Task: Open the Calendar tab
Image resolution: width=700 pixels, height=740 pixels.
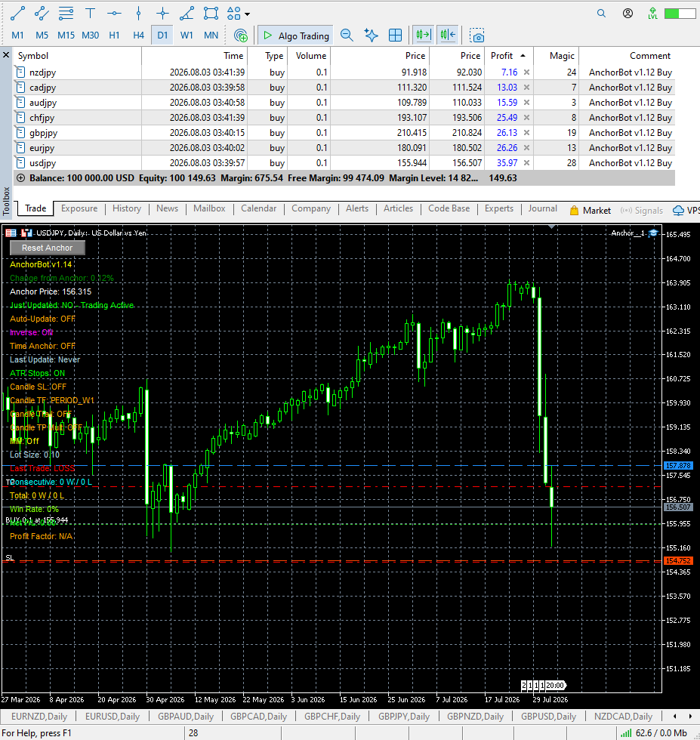Action: (259, 208)
